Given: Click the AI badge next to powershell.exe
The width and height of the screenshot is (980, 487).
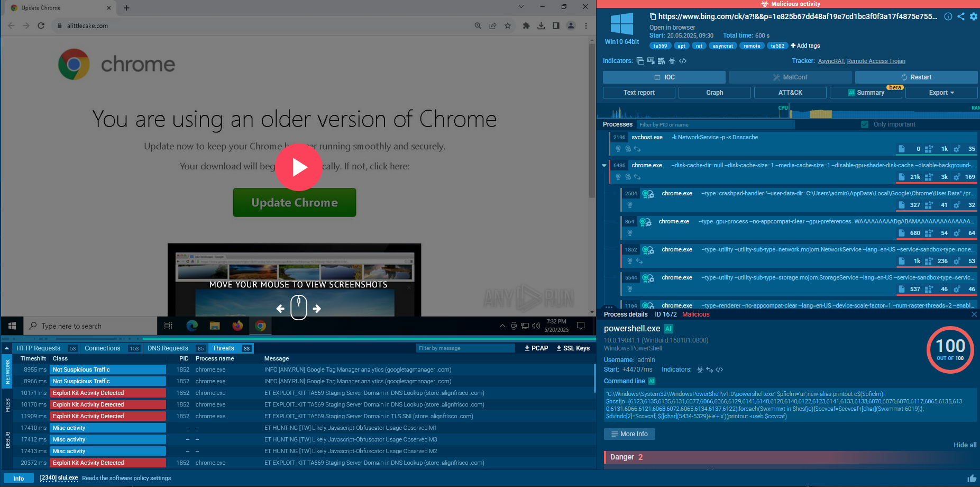Looking at the screenshot, I should click(668, 329).
